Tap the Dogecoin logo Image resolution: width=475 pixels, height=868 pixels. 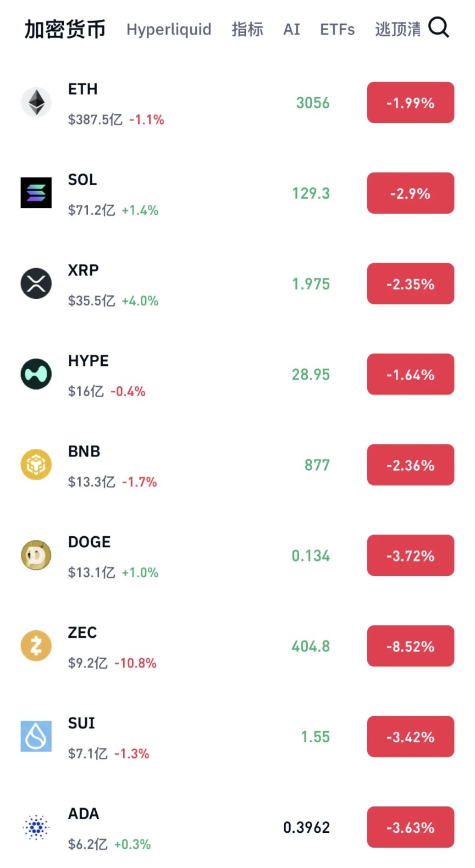pyautogui.click(x=36, y=555)
